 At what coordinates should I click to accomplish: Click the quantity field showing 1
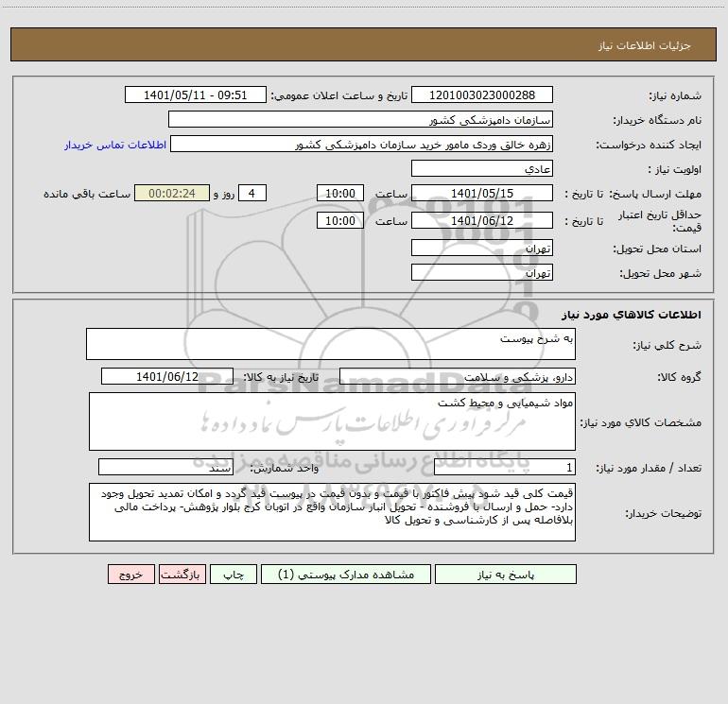pyautogui.click(x=505, y=468)
